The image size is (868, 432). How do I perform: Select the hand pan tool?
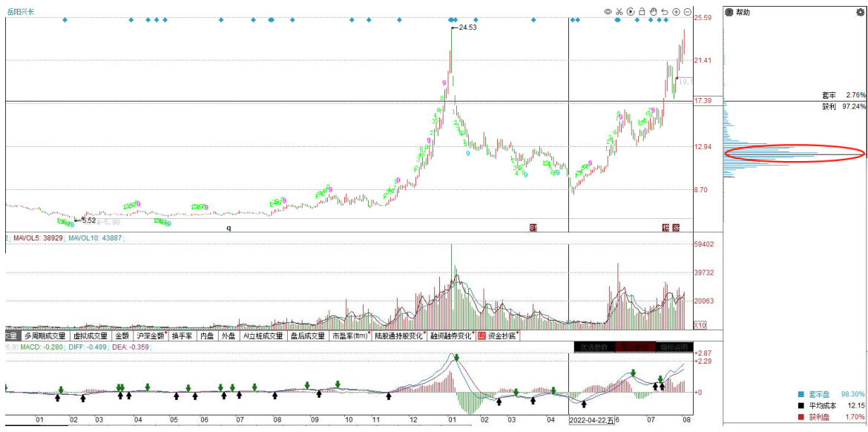pos(654,12)
